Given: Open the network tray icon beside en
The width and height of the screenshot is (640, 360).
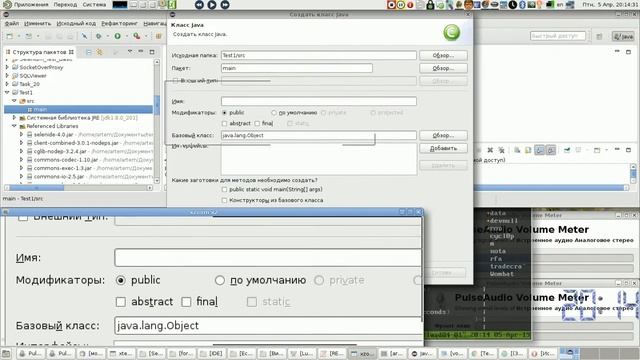Looking at the screenshot, I should coord(570,5).
